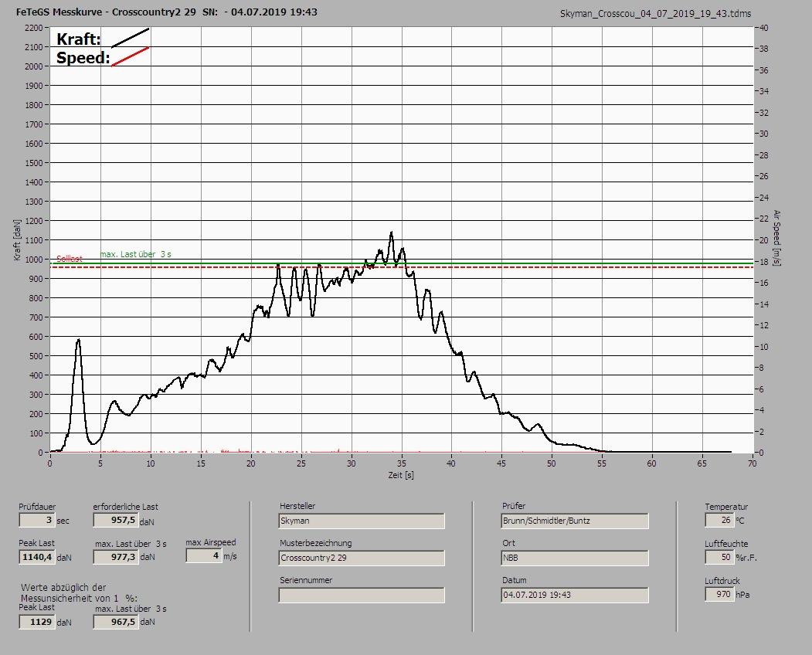Viewport: 812px width, 655px height.
Task: Click the 0 tick label on the time axis
Action: [49, 463]
